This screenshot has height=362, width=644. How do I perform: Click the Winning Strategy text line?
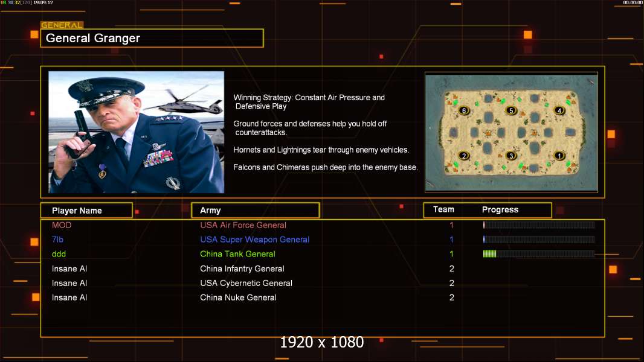pos(309,102)
